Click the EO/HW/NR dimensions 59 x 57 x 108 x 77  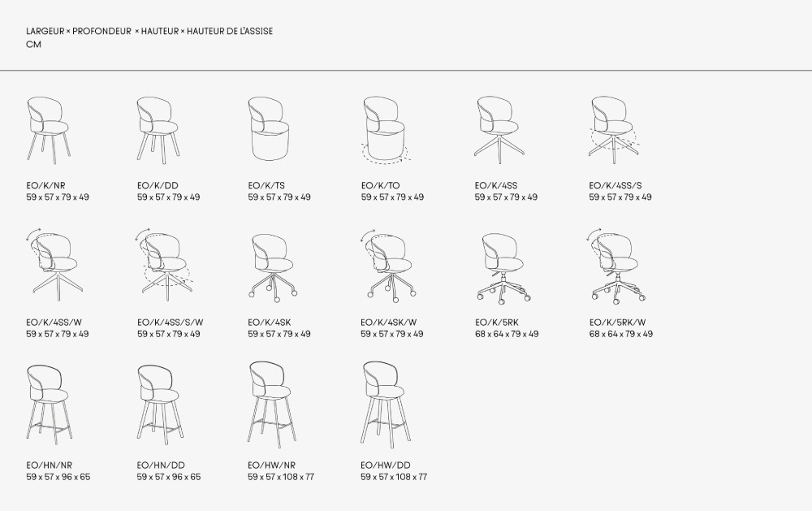(x=280, y=477)
